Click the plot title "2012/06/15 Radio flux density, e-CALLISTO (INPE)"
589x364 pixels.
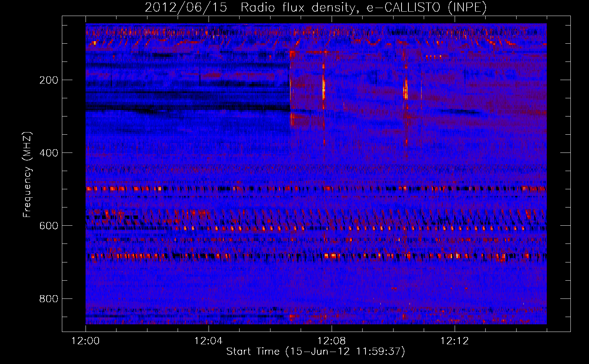pos(316,7)
